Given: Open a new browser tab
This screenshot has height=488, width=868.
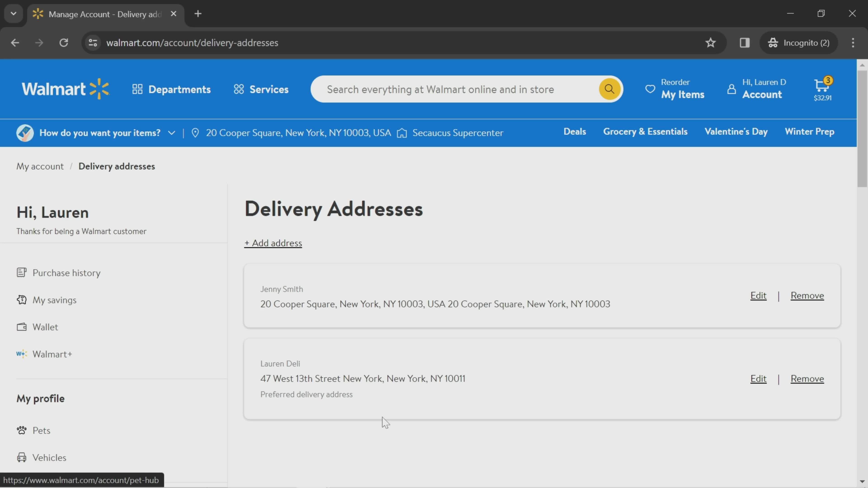Looking at the screenshot, I should [x=198, y=14].
